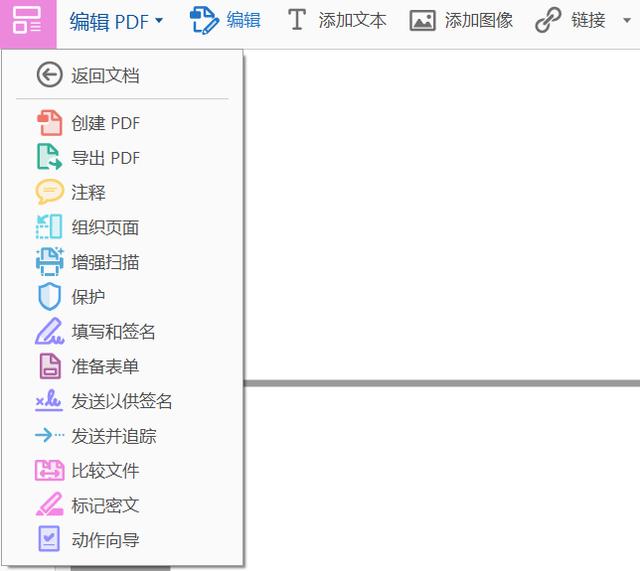Click the 填写和签名 pen icon
Viewport: 640px width, 571px height.
pyautogui.click(x=49, y=331)
